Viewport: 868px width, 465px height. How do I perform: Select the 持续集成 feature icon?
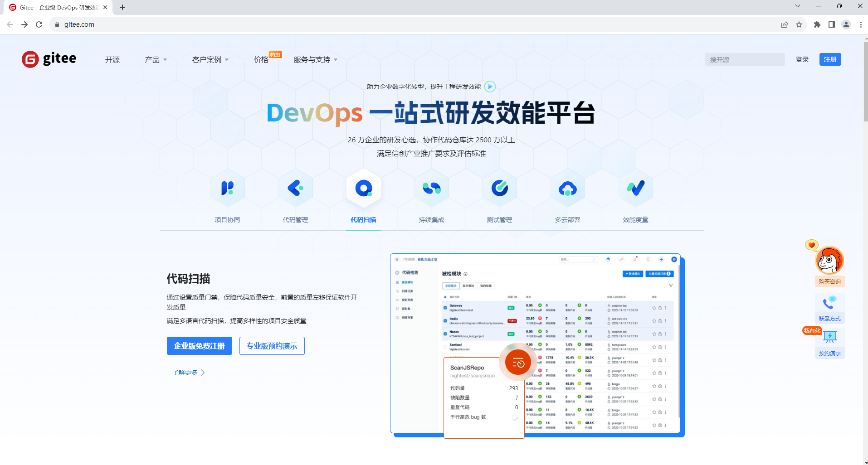[431, 188]
